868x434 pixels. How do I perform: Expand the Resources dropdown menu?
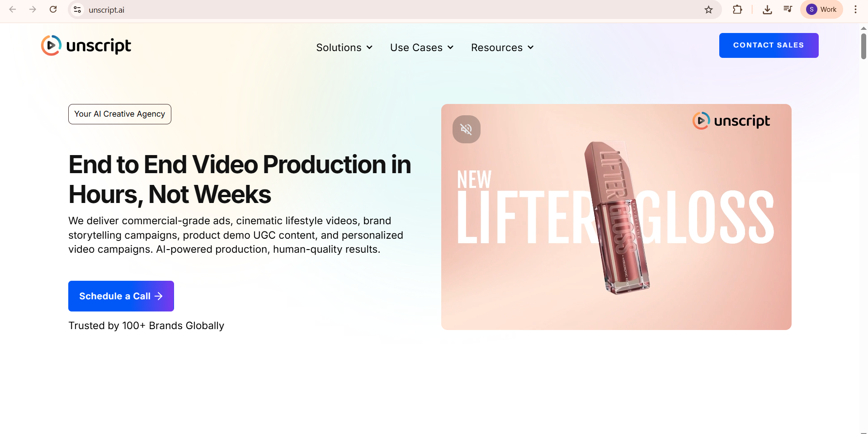502,47
